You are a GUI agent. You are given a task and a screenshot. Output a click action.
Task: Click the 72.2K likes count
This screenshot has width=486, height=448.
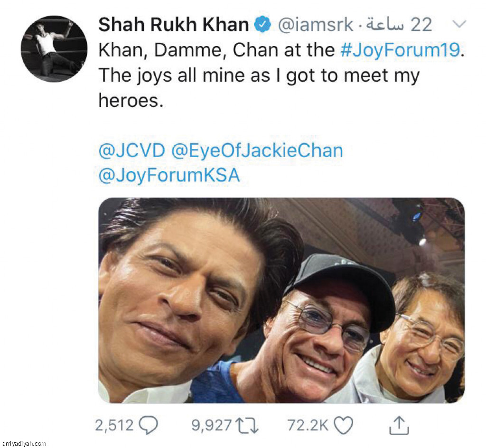pyautogui.click(x=308, y=426)
